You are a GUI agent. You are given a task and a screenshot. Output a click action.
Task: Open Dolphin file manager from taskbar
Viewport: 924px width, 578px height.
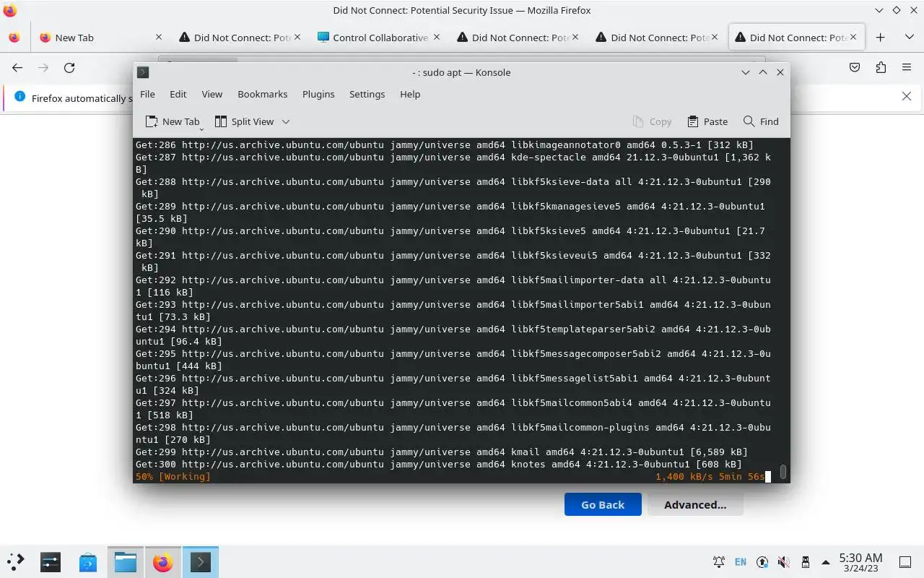point(126,561)
